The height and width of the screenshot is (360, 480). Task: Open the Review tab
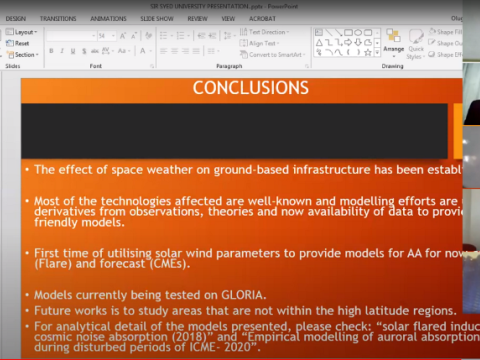pyautogui.click(x=197, y=19)
